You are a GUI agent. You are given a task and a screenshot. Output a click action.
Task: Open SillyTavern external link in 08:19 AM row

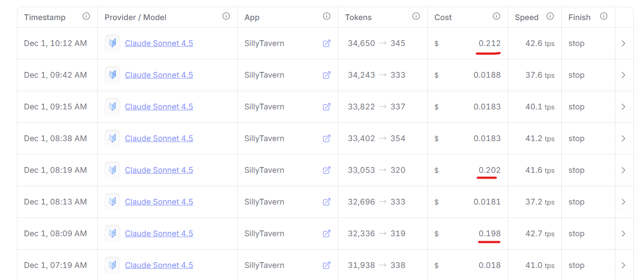327,170
